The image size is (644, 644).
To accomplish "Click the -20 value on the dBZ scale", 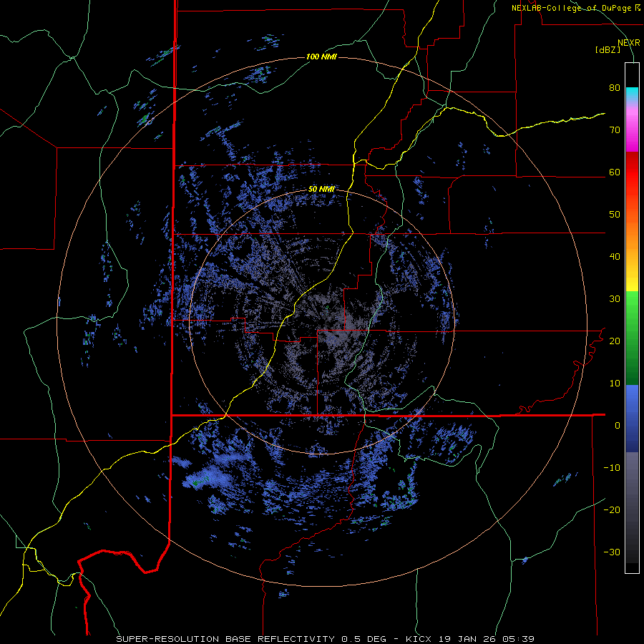I will tap(612, 510).
